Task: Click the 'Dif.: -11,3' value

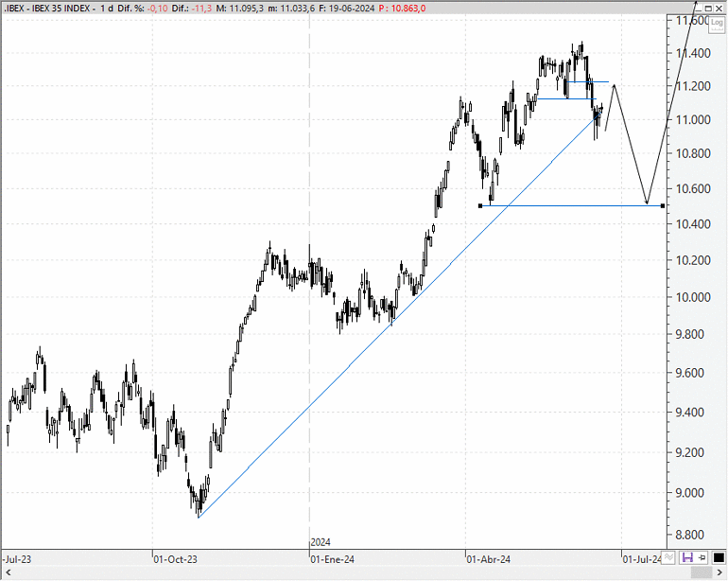Action: click(192, 9)
